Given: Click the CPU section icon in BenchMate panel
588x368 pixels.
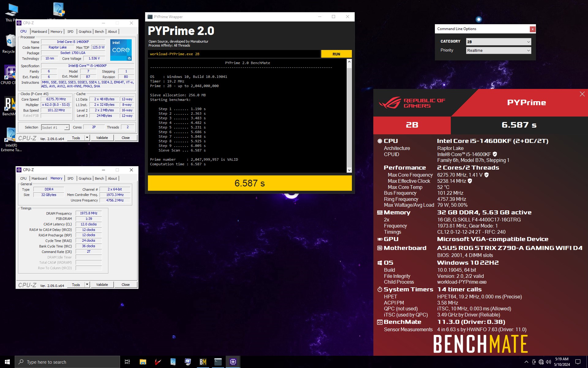Looking at the screenshot, I should click(x=380, y=141).
